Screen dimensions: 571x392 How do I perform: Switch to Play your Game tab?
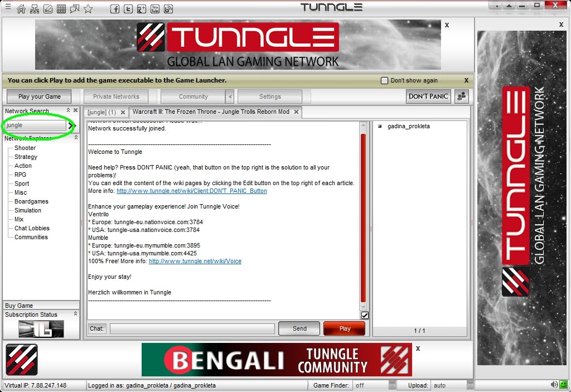click(40, 96)
